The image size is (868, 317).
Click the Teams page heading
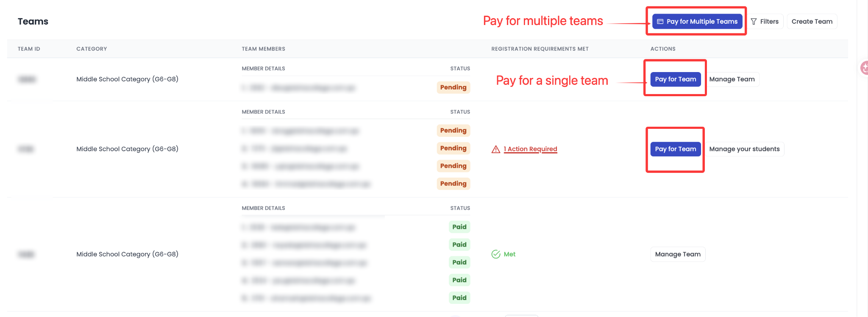[x=33, y=22]
